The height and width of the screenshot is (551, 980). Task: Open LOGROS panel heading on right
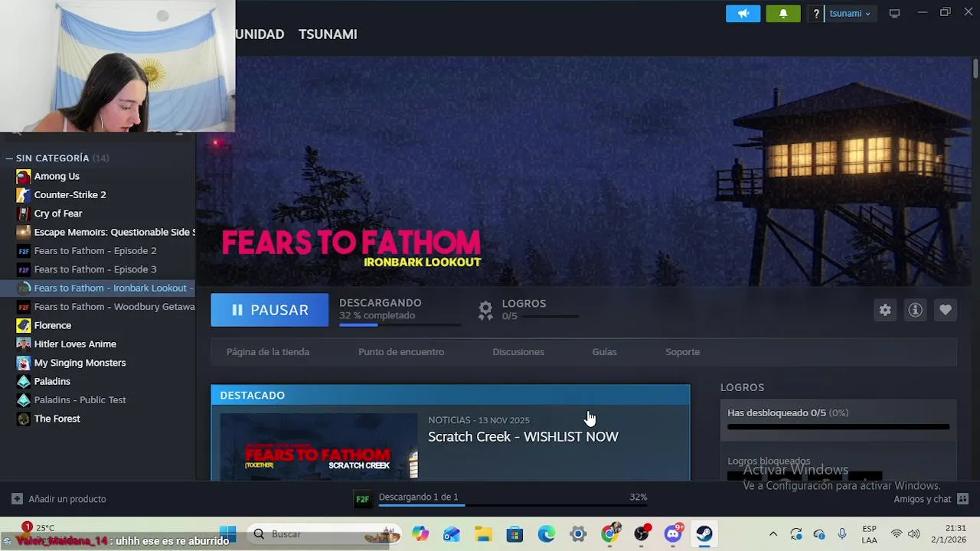tap(742, 387)
